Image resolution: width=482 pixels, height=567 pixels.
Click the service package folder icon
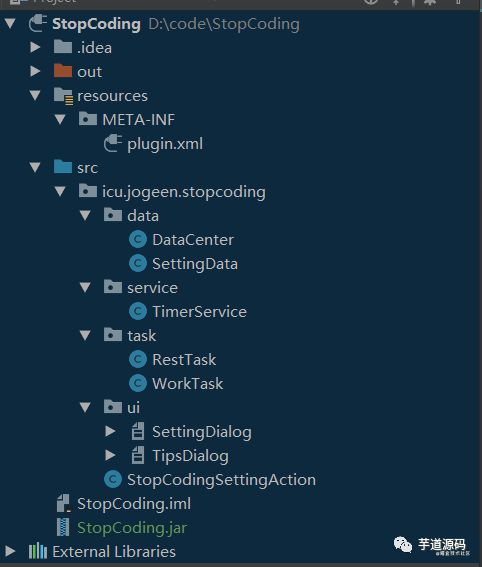[113, 287]
